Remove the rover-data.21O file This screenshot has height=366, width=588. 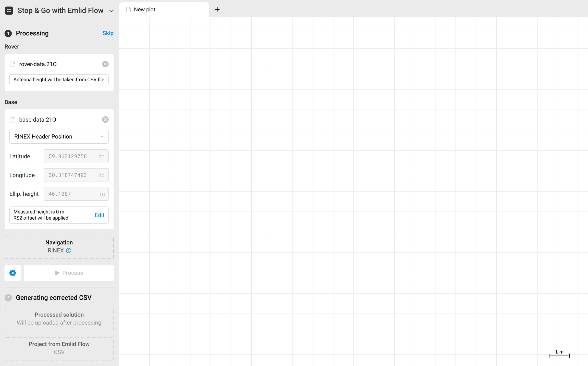pos(105,64)
